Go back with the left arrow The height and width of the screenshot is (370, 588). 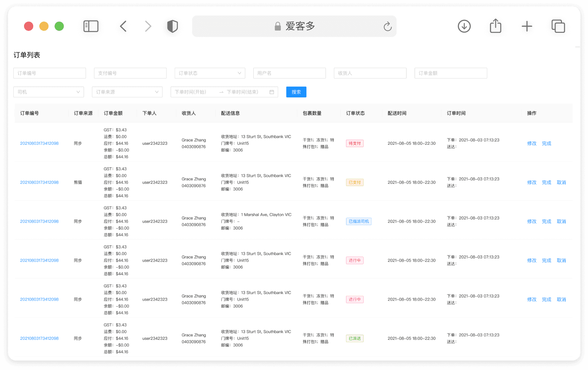click(x=123, y=26)
